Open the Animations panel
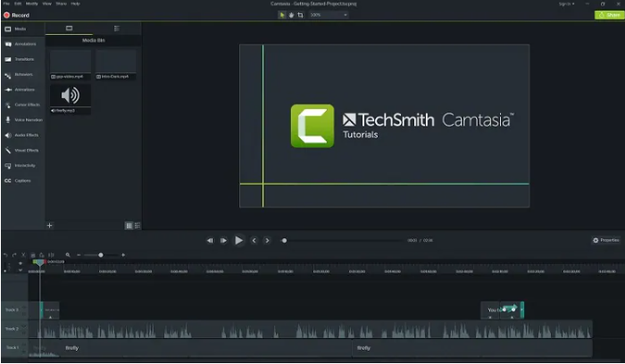The width and height of the screenshot is (625, 364). (x=22, y=89)
